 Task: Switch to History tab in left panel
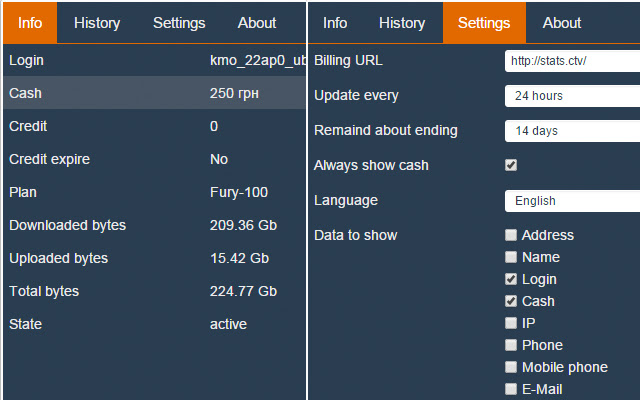coord(97,23)
